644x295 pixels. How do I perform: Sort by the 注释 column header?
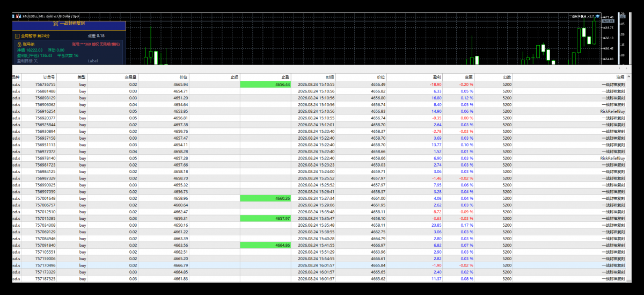(570, 77)
